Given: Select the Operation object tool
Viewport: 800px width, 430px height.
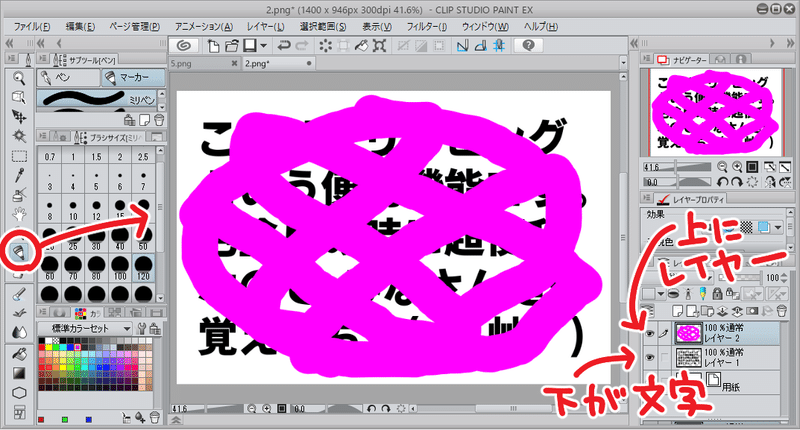Looking at the screenshot, I should click(x=19, y=97).
